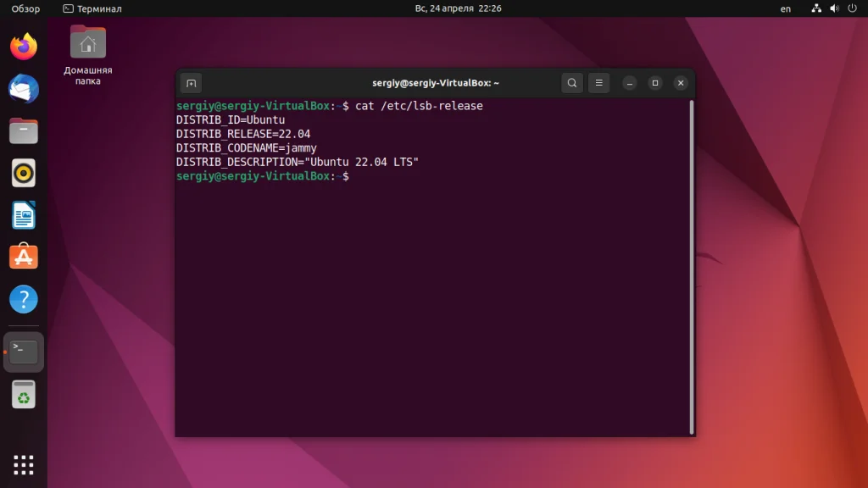
Task: Open the keyboard layout switcher labeled en
Action: pyautogui.click(x=785, y=8)
